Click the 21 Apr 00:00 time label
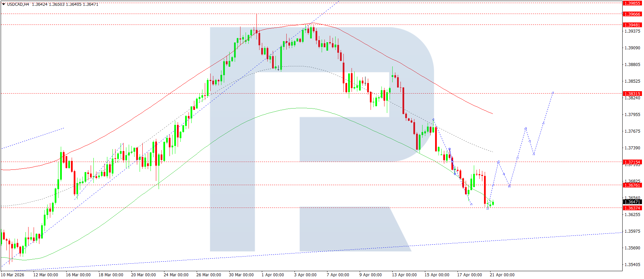 pyautogui.click(x=502, y=275)
